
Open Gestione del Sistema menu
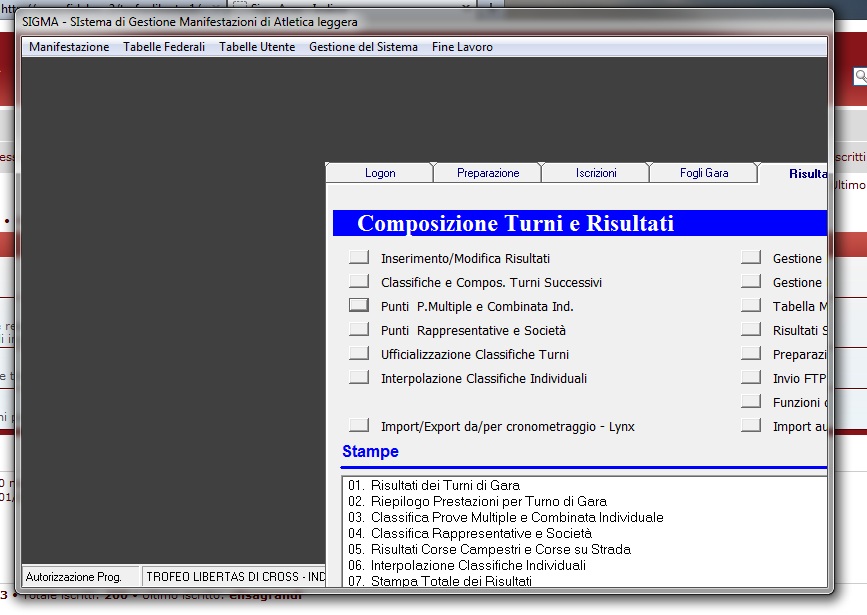(363, 47)
